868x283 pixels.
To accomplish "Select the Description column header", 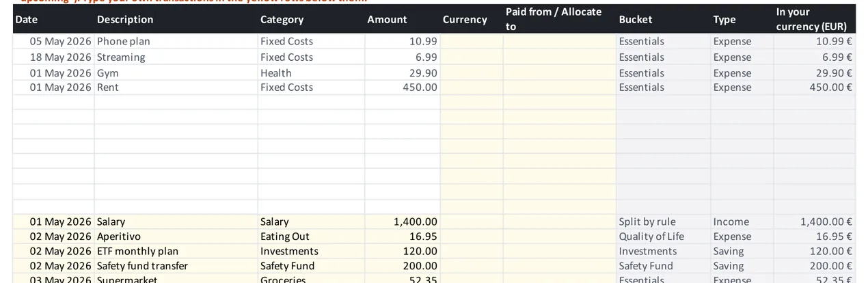I will tap(176, 19).
